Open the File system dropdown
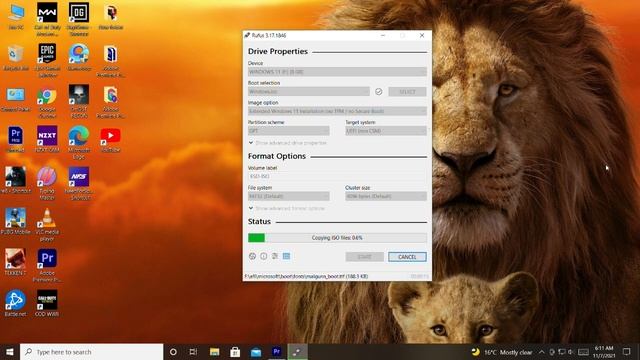Image resolution: width=640 pixels, height=360 pixels. pos(289,196)
